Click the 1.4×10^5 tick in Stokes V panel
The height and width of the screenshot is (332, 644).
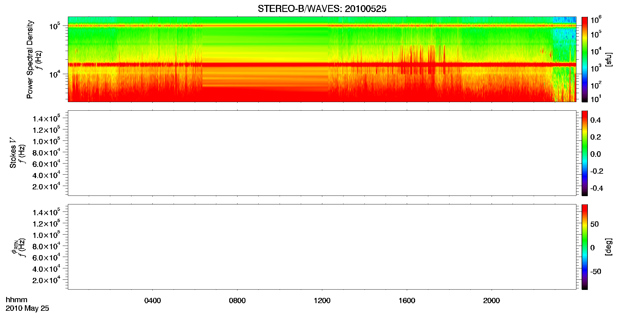[x=46, y=118]
